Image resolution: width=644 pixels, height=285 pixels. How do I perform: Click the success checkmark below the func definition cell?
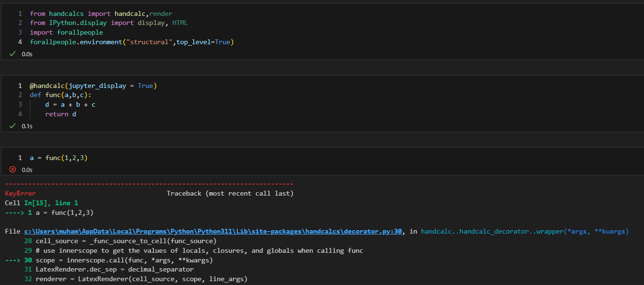pyautogui.click(x=12, y=126)
